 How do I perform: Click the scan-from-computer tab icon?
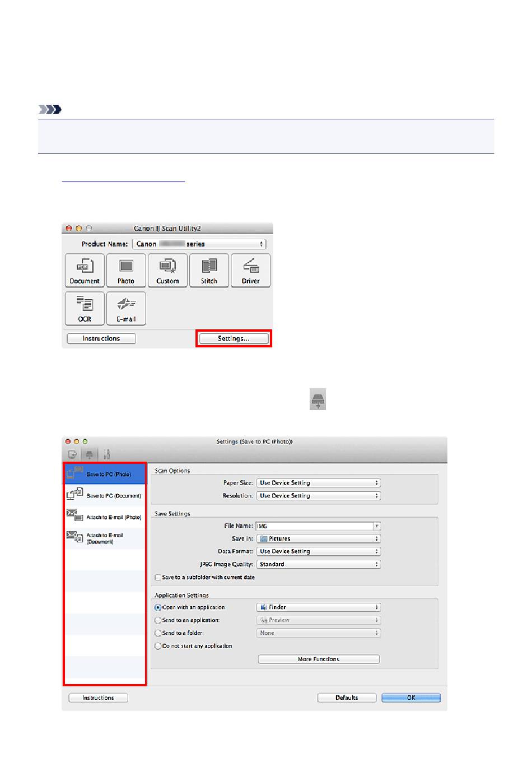(72, 454)
